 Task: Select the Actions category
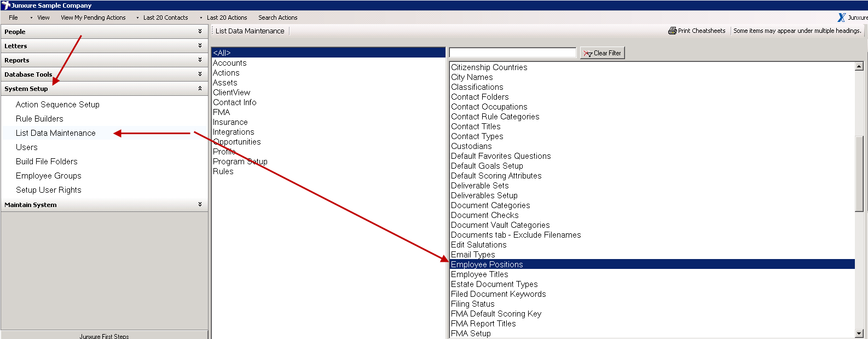point(226,73)
